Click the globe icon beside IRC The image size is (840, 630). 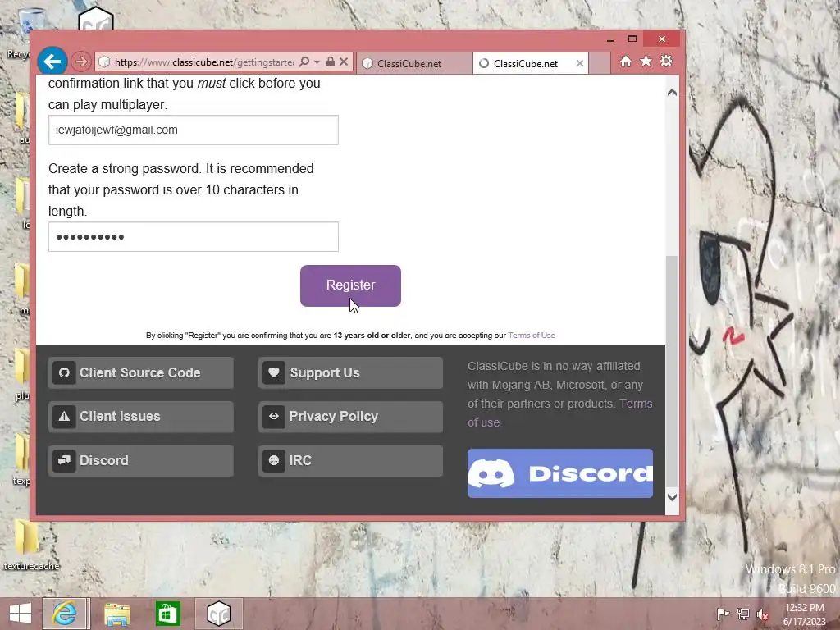[274, 460]
